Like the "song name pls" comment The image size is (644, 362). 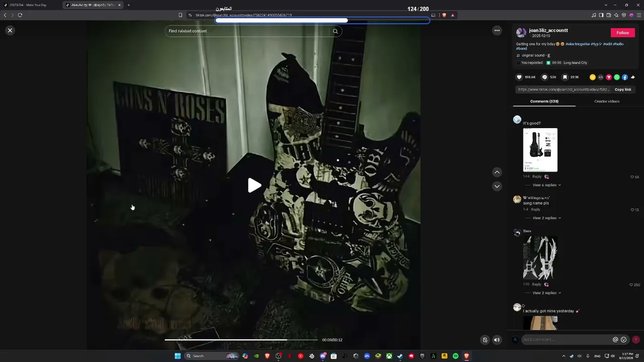click(632, 210)
